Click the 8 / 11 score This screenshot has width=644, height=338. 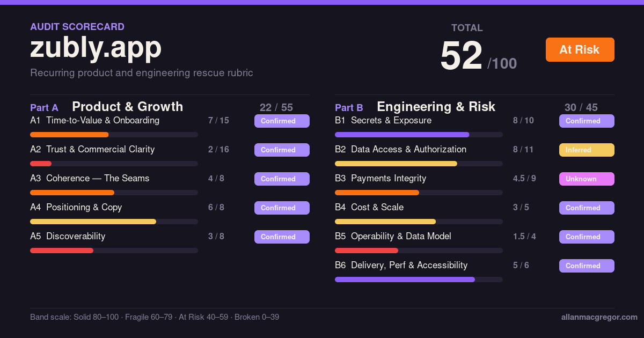523,150
